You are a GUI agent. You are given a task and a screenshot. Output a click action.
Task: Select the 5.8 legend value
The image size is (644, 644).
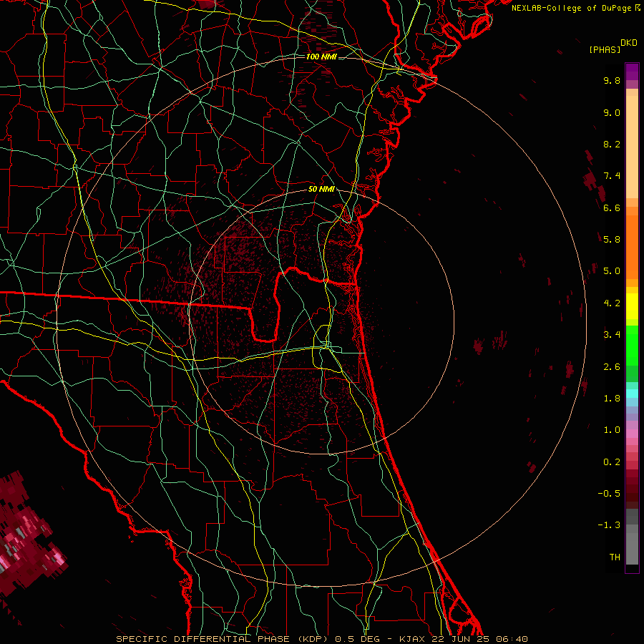(x=612, y=239)
